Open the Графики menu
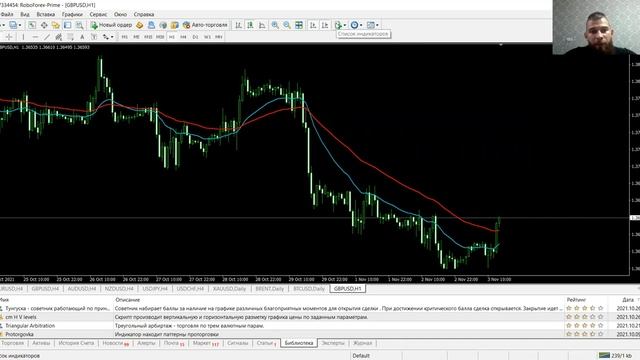The height and width of the screenshot is (360, 640). (72, 14)
